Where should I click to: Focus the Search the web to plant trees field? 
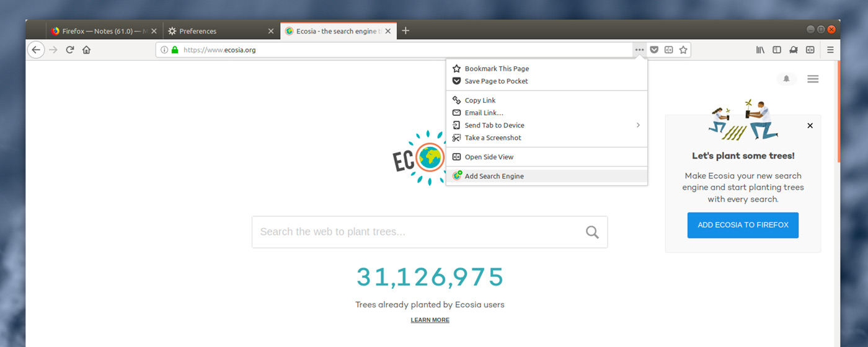(x=430, y=232)
